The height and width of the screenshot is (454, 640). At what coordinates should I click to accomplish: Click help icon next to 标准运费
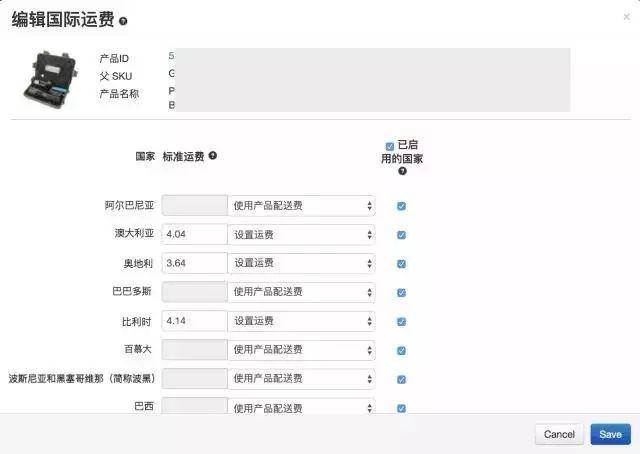coord(213,156)
